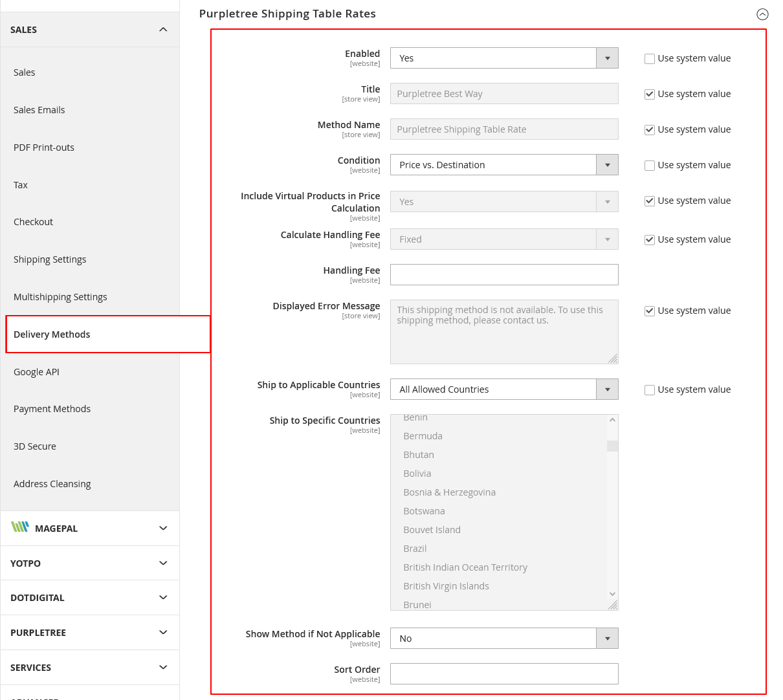The image size is (783, 700).
Task: Collapse the Purpletree Shipping Table Rates section
Action: pos(762,14)
